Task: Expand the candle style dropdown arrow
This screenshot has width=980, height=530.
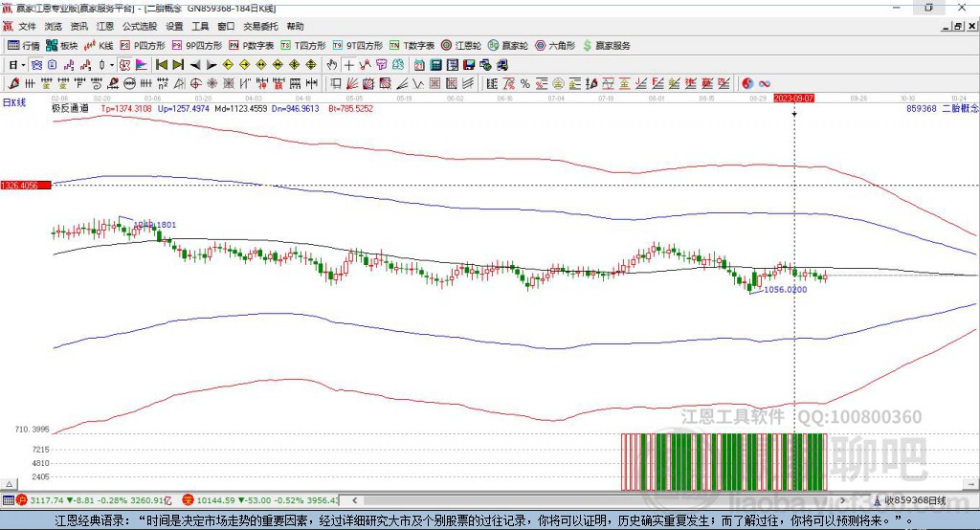Action: [112, 65]
